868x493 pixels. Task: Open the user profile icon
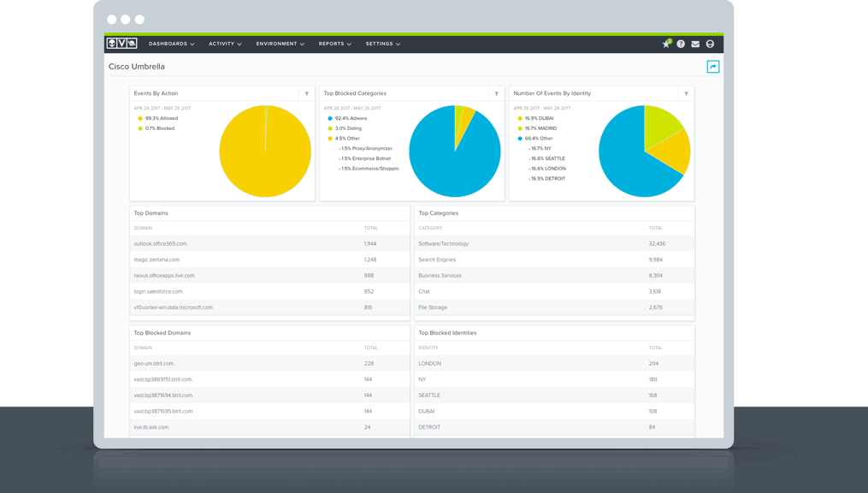(x=711, y=44)
